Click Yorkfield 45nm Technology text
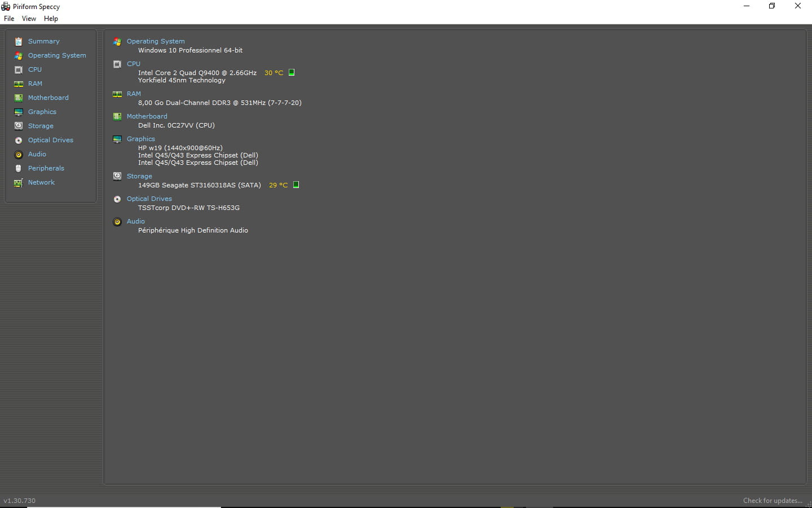 coord(182,80)
